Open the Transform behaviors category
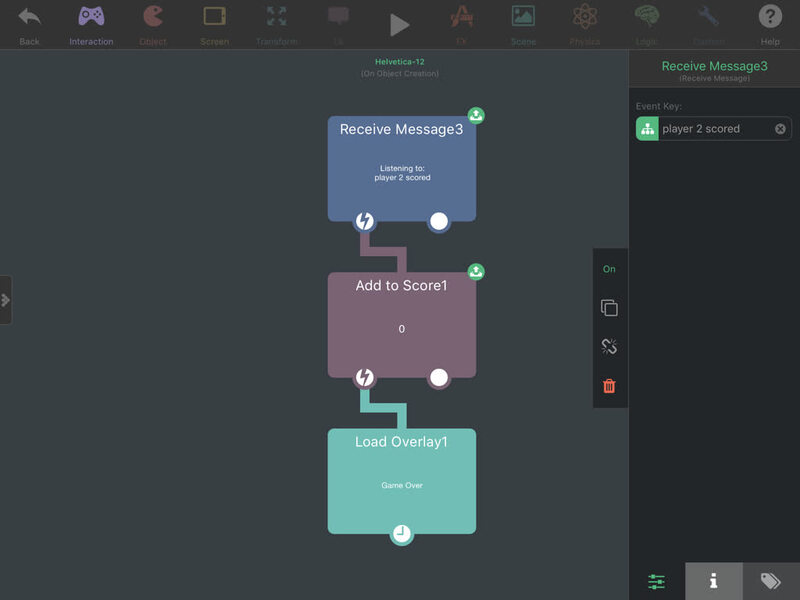 pos(277,25)
